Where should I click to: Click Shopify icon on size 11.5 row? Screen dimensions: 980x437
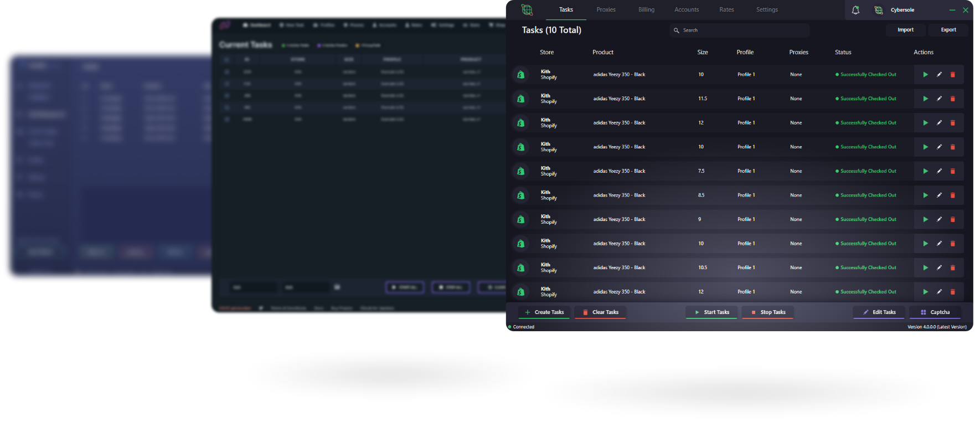coord(520,99)
